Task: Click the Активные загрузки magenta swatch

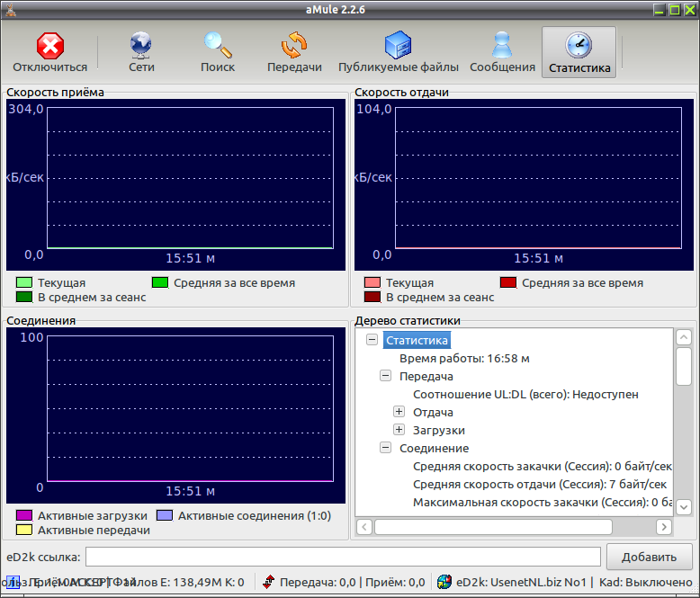Action: [x=24, y=515]
